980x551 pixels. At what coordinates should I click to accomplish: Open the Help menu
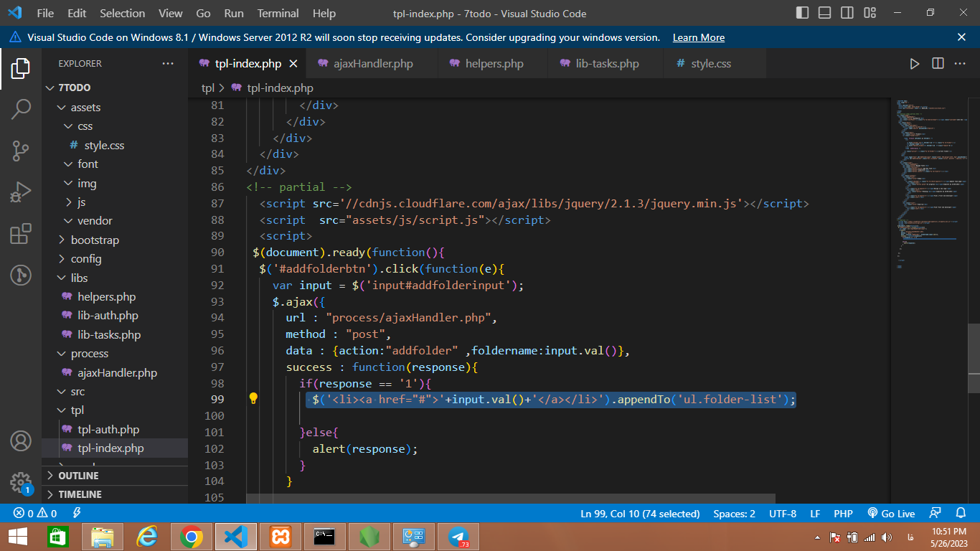[x=324, y=13]
